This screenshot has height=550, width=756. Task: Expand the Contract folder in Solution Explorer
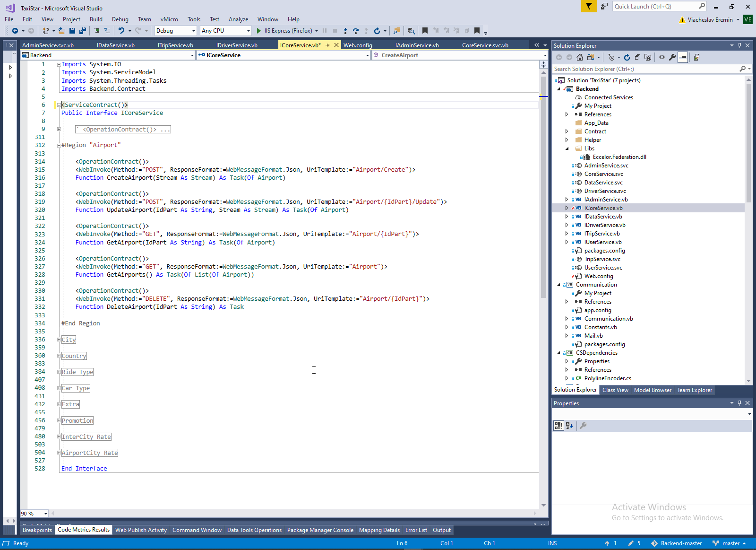point(567,131)
